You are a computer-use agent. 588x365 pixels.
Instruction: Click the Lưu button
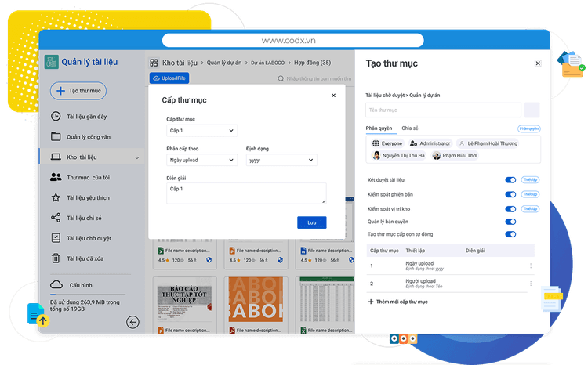click(x=311, y=222)
